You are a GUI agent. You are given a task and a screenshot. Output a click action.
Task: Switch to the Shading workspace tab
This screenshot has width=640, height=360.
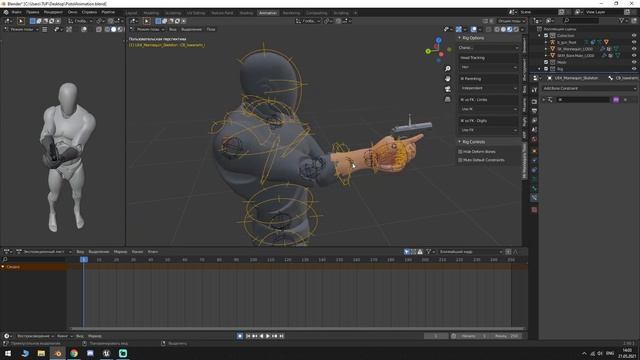pos(246,13)
